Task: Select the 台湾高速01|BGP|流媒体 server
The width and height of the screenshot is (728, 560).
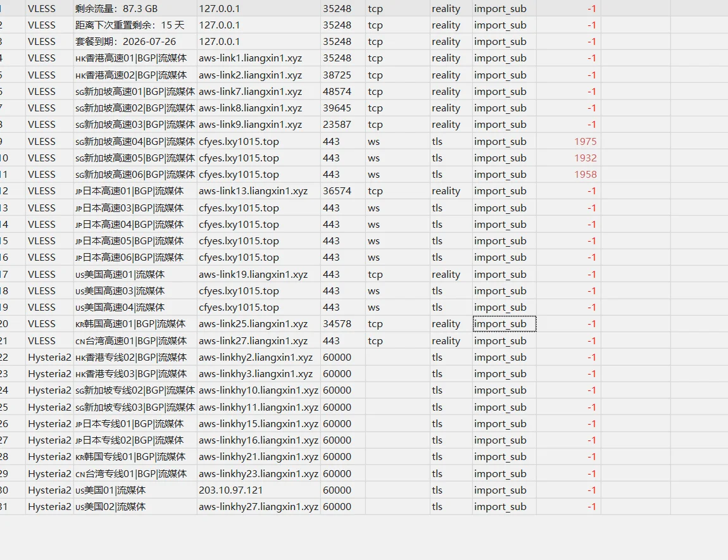Action: pos(131,341)
